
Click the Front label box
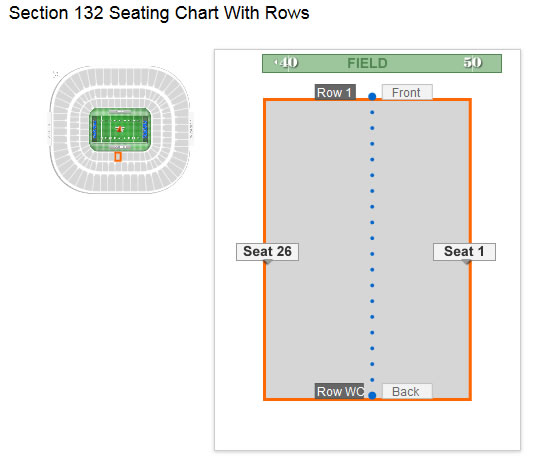coord(407,92)
